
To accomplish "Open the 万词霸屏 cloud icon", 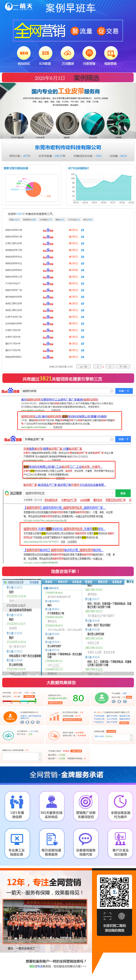I will coord(68,53).
